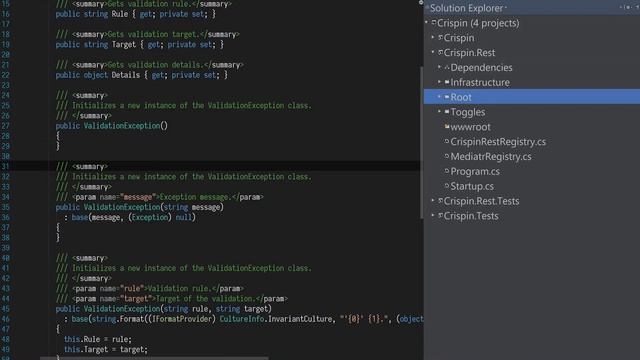Click param name="message" comment line
The height and width of the screenshot is (360, 640).
pos(160,197)
